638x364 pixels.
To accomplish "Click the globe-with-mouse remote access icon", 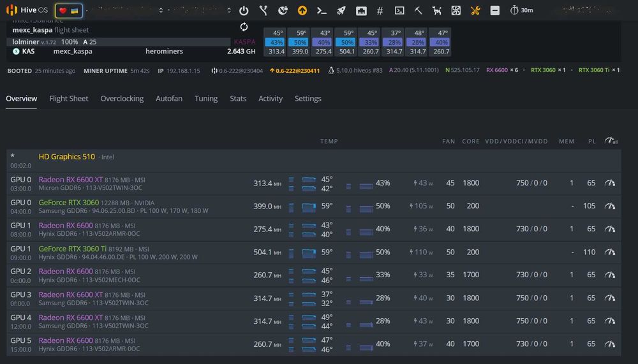I will click(x=283, y=11).
